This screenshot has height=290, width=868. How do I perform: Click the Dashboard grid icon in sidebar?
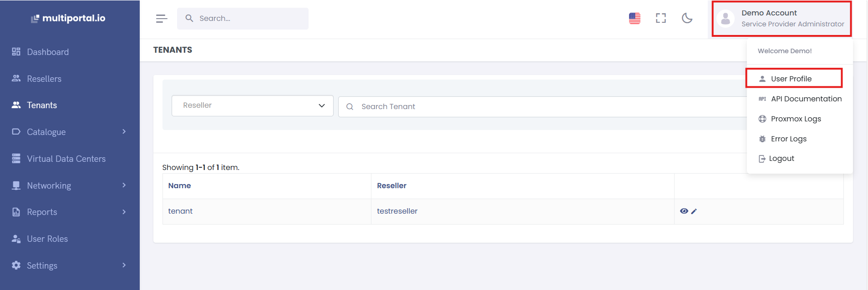[x=16, y=52]
